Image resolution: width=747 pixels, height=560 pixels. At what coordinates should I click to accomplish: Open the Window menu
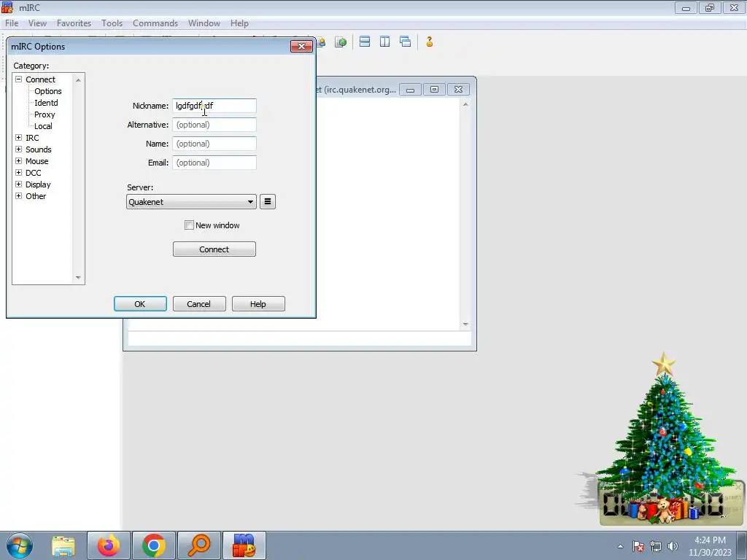coord(204,23)
